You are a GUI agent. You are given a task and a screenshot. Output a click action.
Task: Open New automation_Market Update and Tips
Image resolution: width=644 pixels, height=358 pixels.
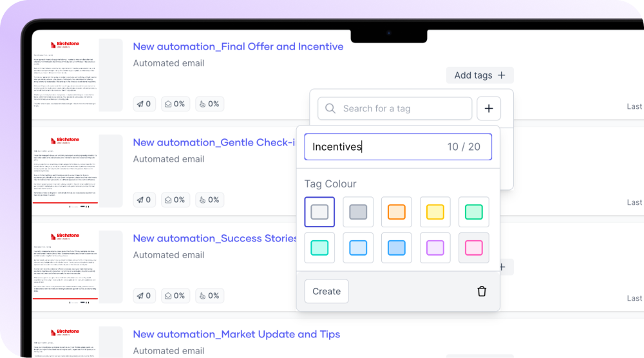point(236,334)
